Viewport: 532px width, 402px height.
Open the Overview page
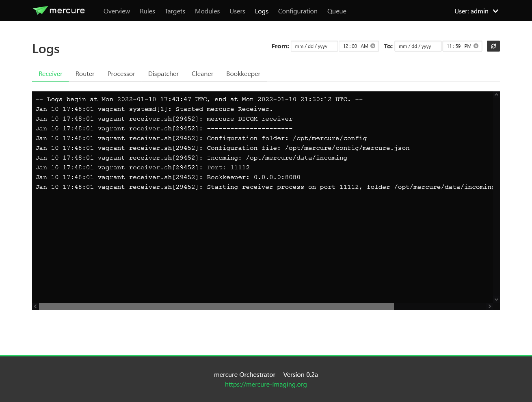point(117,11)
